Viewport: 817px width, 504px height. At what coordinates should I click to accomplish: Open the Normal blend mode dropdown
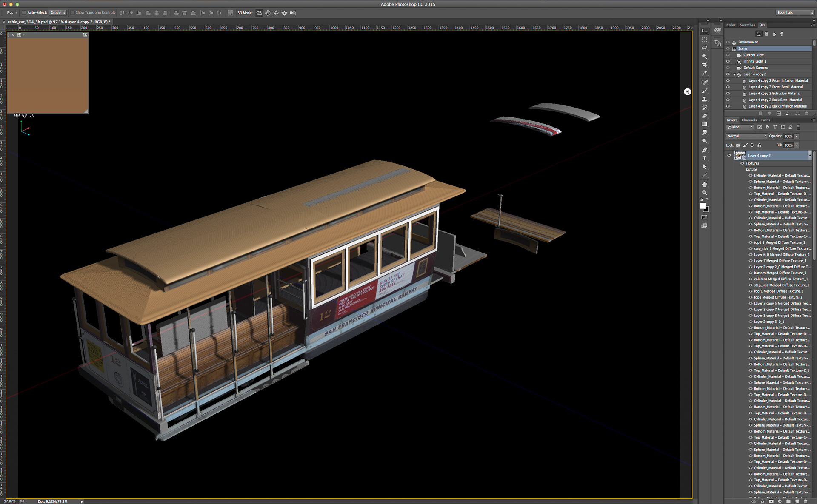(x=746, y=136)
